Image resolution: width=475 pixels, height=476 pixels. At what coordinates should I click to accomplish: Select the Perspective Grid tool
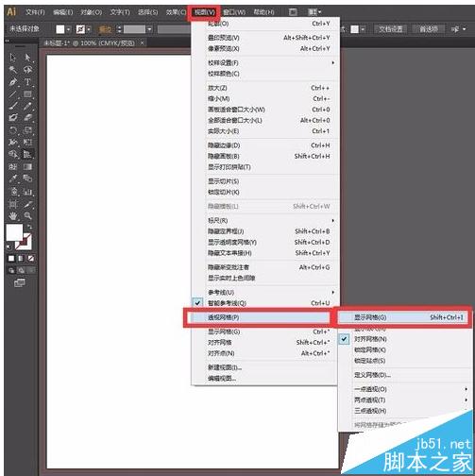(x=27, y=154)
